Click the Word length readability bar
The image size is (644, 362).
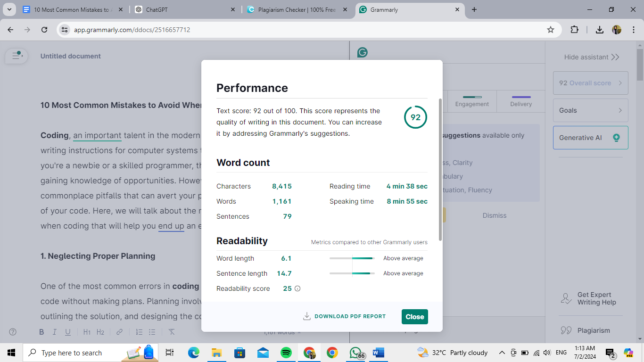pyautogui.click(x=352, y=258)
